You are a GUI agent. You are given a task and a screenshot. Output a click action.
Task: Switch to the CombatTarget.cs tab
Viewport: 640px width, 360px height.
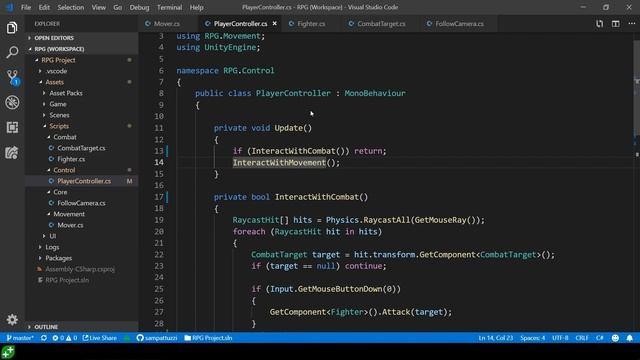[381, 24]
